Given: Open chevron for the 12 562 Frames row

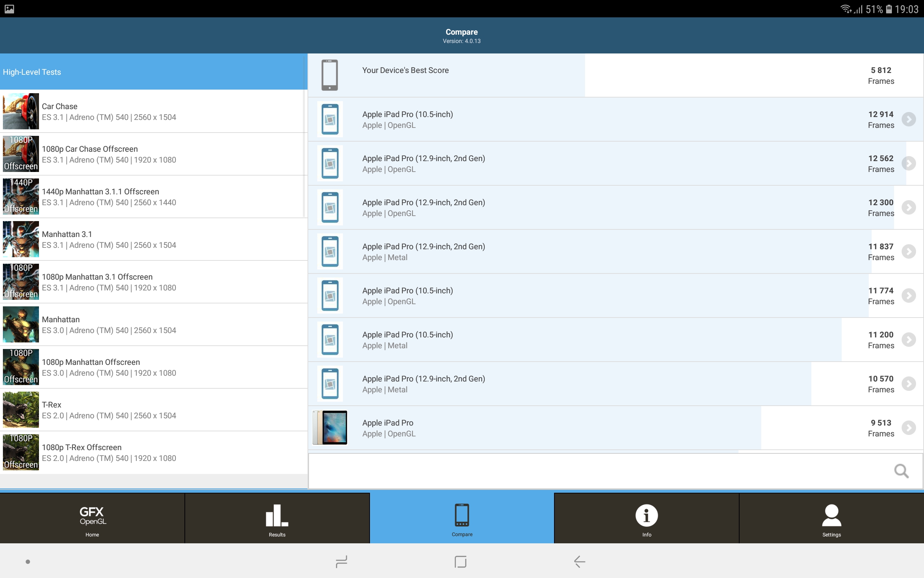Looking at the screenshot, I should [909, 163].
